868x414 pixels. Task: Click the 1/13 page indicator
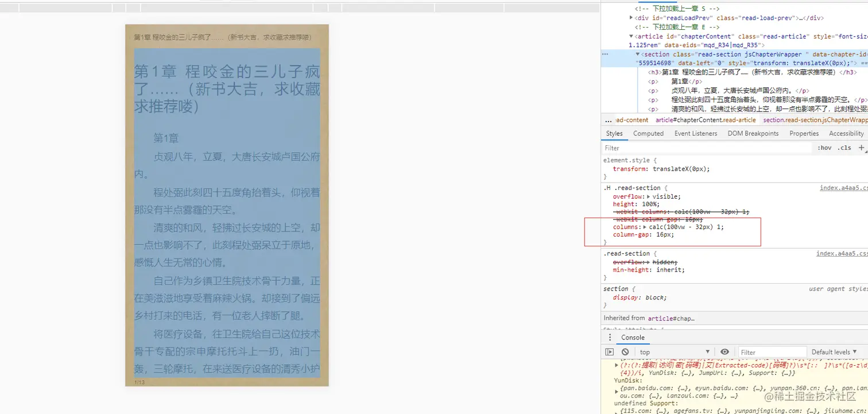tap(139, 382)
